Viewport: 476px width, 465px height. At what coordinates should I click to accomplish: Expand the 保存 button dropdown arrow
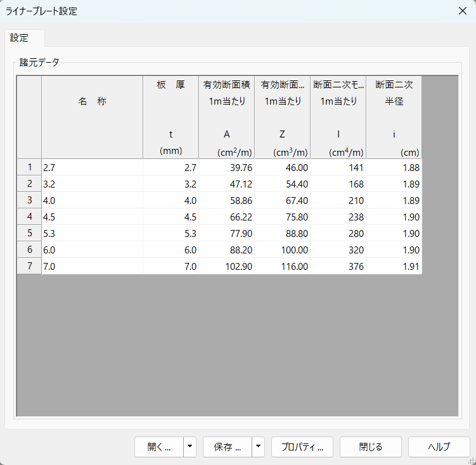(258, 447)
